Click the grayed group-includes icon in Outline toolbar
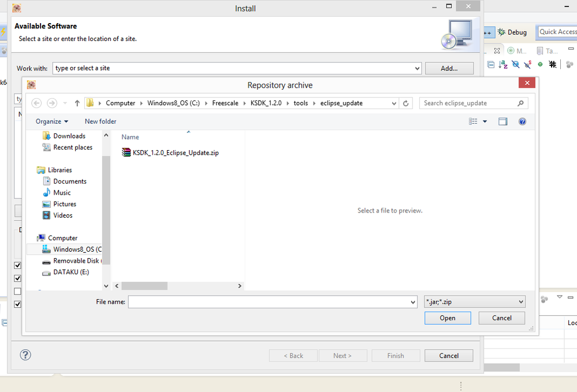The image size is (577, 392). click(x=569, y=65)
